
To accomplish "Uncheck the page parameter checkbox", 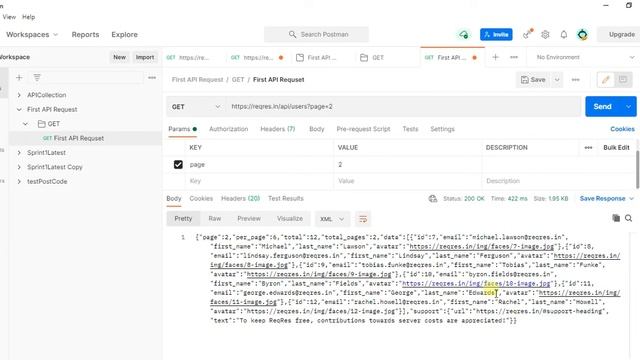I will 178,164.
